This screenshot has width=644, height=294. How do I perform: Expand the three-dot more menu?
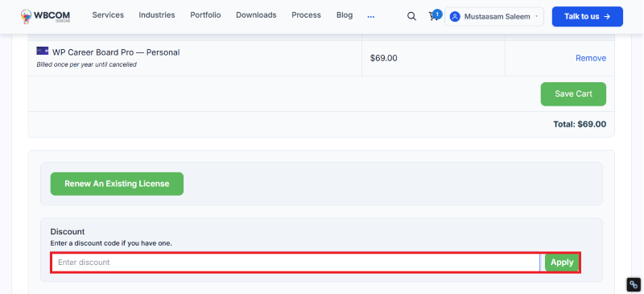pos(371,17)
